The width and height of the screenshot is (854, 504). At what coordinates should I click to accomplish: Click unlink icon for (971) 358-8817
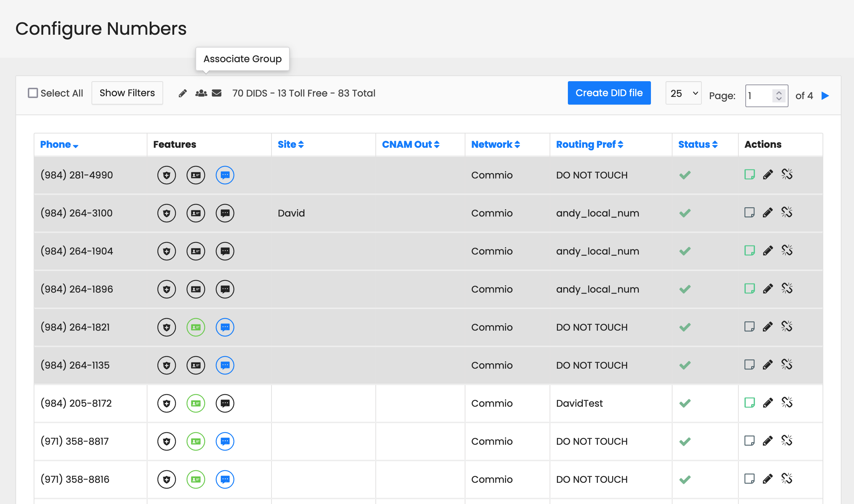tap(787, 440)
